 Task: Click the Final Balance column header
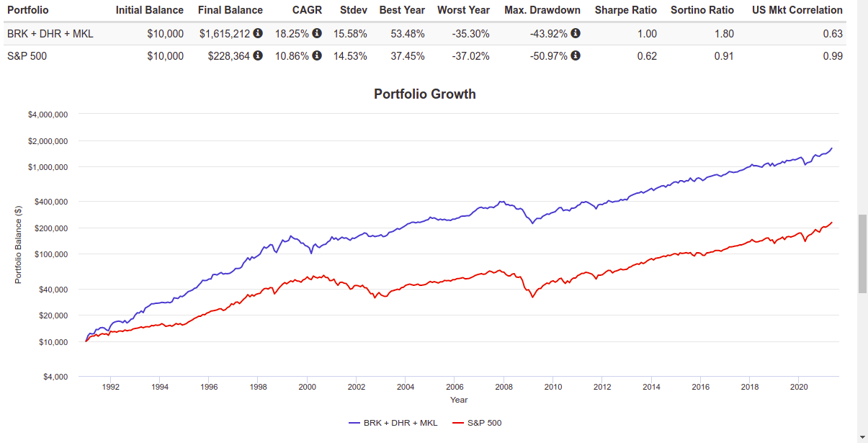tap(230, 10)
